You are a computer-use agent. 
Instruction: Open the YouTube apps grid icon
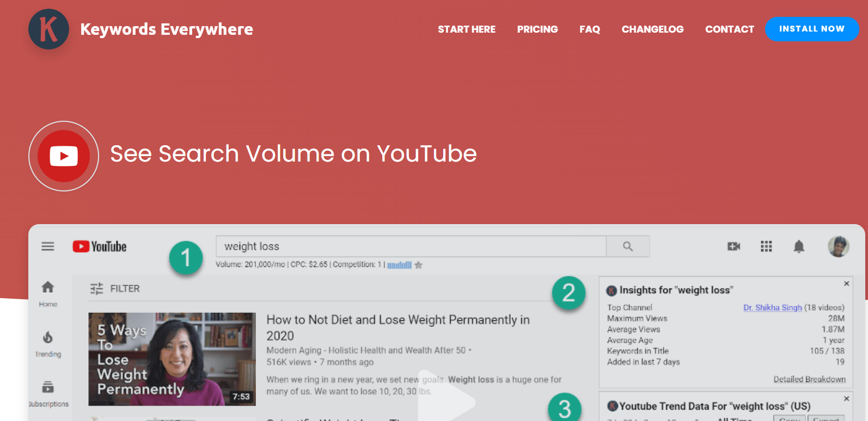click(766, 246)
